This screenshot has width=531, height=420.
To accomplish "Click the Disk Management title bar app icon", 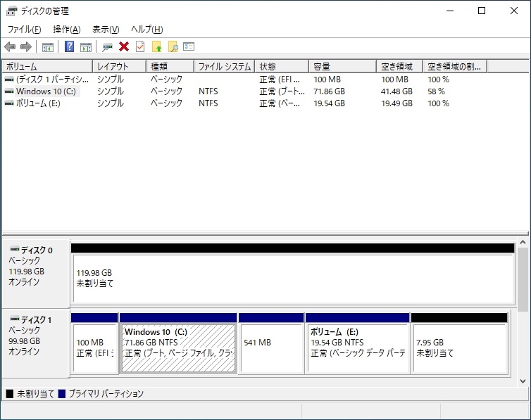I will tap(11, 11).
